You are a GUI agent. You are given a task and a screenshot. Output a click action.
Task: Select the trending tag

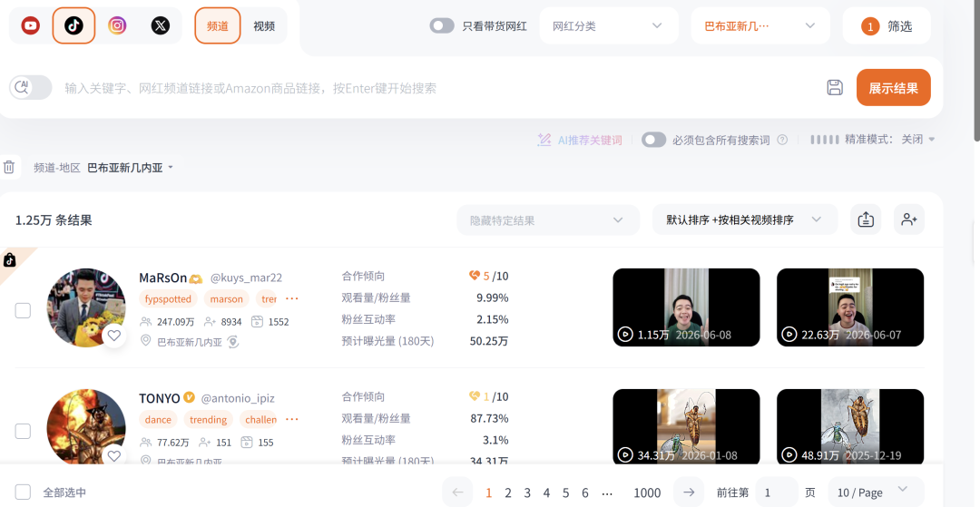coord(208,420)
